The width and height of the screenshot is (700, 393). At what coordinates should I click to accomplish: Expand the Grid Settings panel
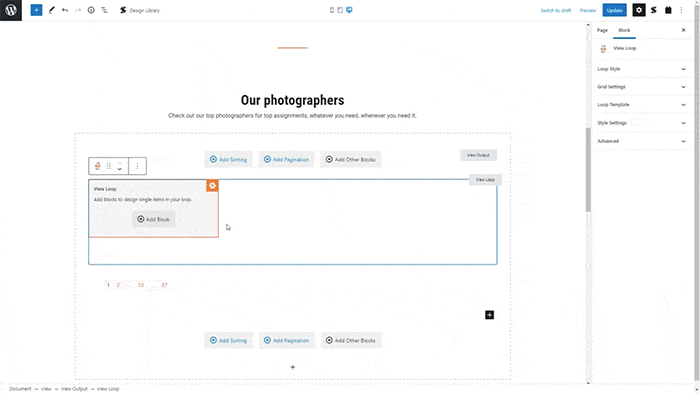pos(641,87)
